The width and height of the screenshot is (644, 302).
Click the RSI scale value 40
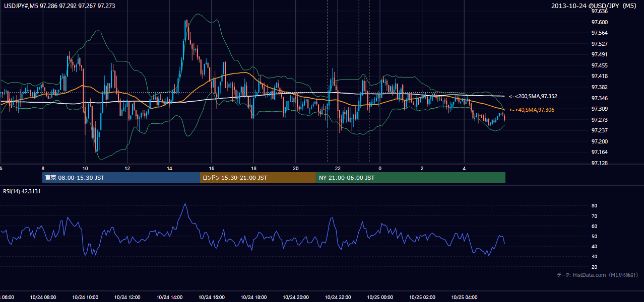coord(594,246)
